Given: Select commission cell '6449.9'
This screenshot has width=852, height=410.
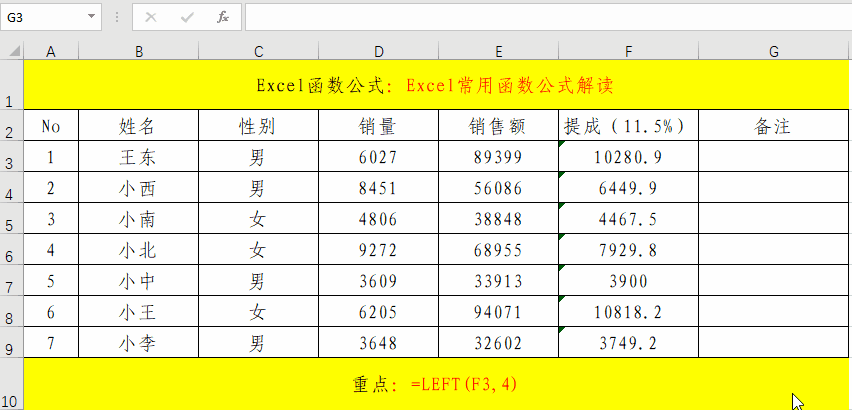Looking at the screenshot, I should coord(629,187).
